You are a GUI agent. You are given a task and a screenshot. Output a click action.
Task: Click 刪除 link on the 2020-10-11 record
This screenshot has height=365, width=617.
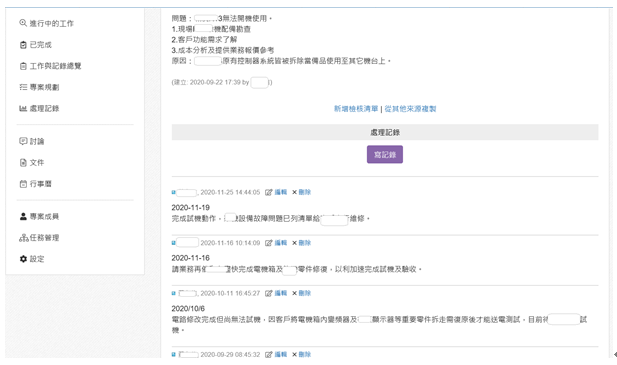305,293
